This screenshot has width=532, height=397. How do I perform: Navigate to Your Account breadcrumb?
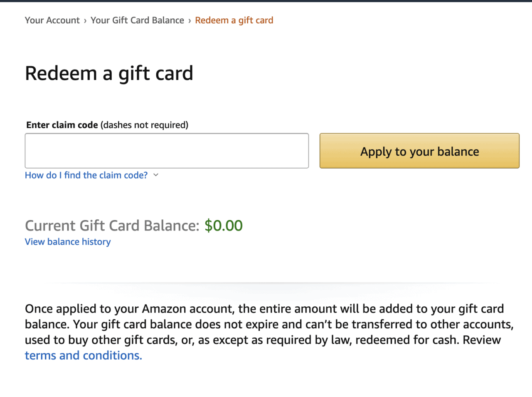tap(52, 20)
